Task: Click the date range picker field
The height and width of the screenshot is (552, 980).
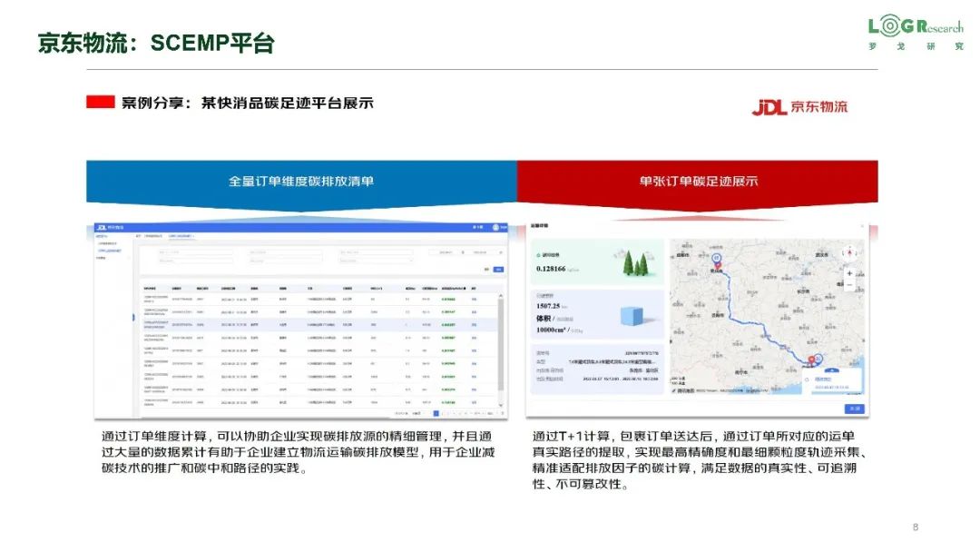Action: tap(465, 251)
